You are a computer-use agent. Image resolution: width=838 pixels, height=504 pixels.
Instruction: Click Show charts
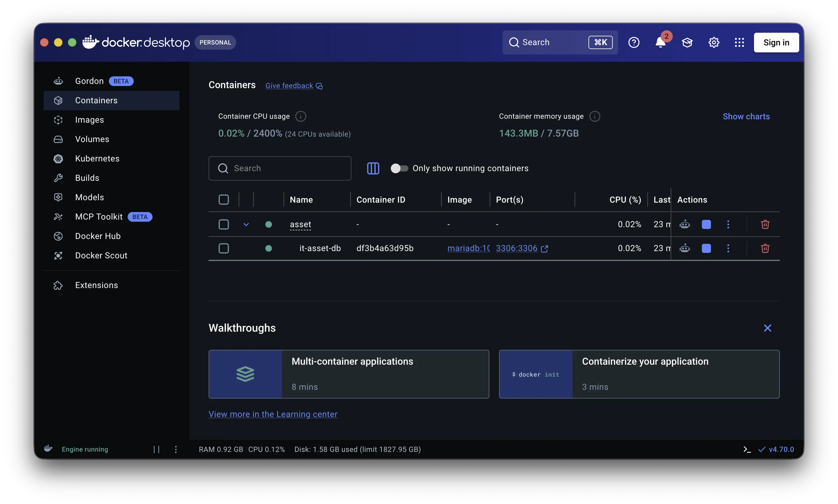pyautogui.click(x=746, y=116)
